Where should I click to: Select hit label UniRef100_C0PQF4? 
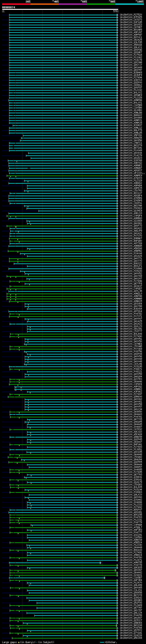pyautogui.click(x=131, y=216)
